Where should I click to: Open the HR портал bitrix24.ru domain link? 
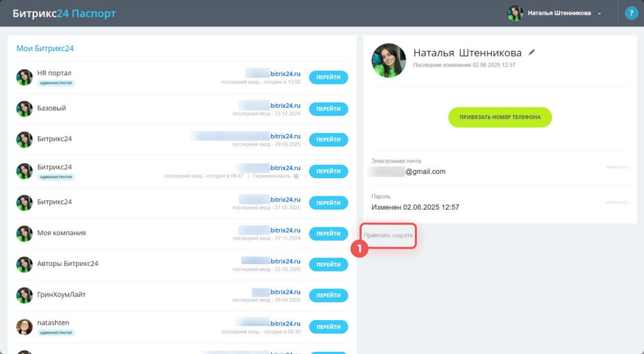point(273,73)
